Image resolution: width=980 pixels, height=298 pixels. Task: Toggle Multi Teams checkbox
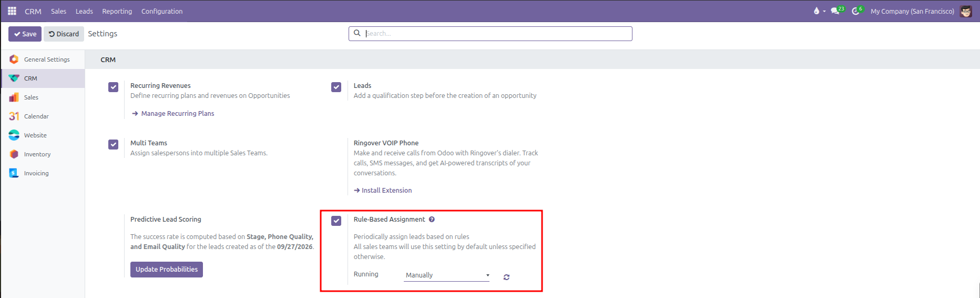tap(114, 144)
